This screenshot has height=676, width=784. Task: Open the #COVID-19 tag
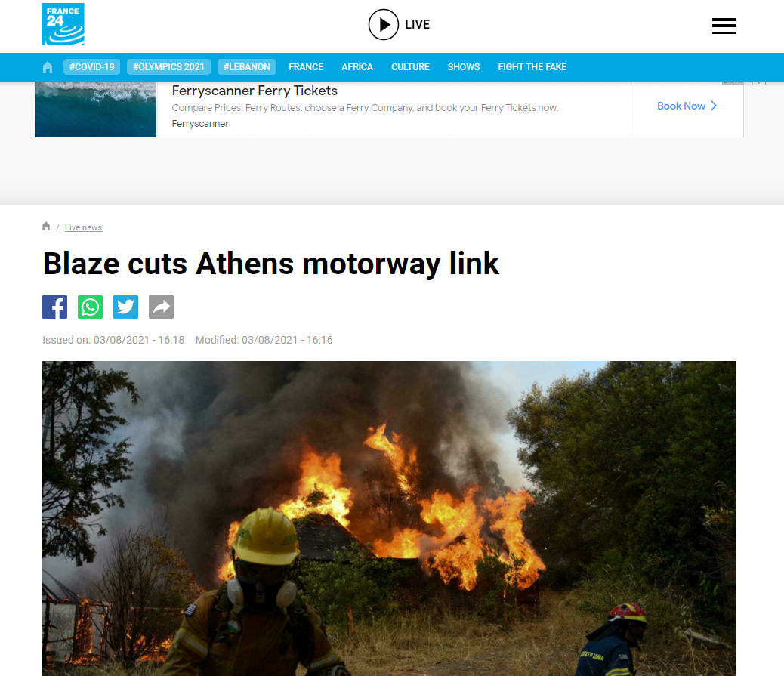[91, 67]
